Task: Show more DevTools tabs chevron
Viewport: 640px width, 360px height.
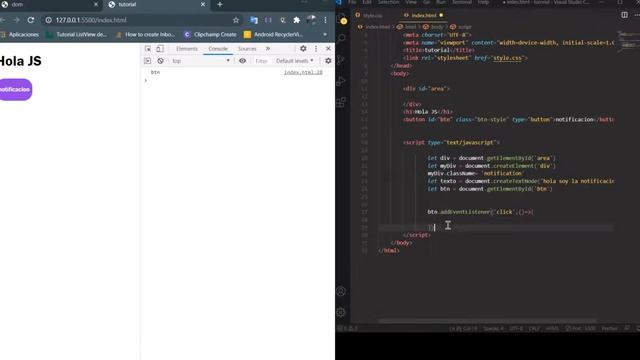Action: coord(268,49)
